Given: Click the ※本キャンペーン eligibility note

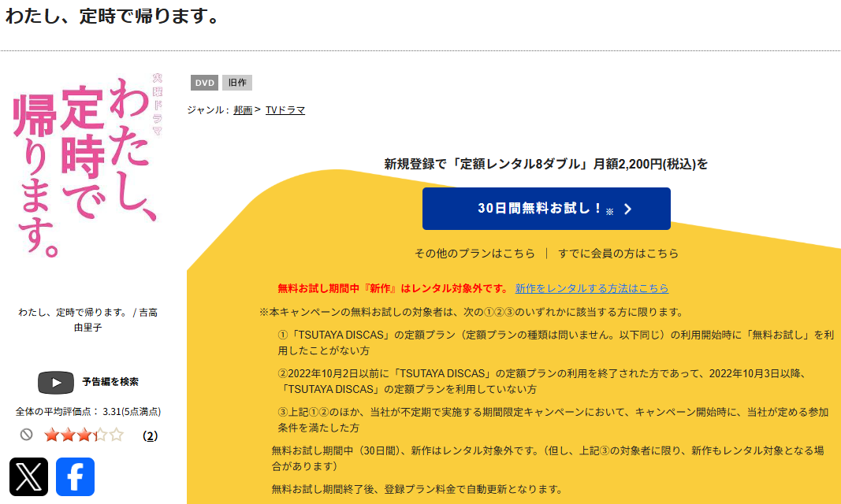Looking at the screenshot, I should (x=472, y=313).
